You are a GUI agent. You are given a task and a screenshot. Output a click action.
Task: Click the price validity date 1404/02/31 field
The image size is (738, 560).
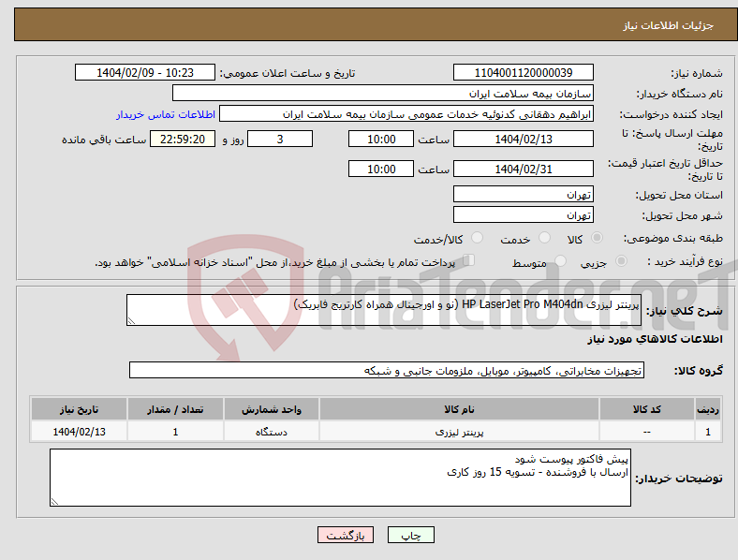click(x=524, y=169)
